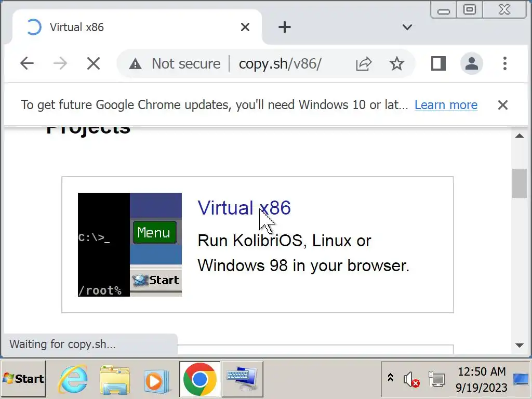Open the 12:50 AM clock and date
The image size is (532, 399).
482,379
